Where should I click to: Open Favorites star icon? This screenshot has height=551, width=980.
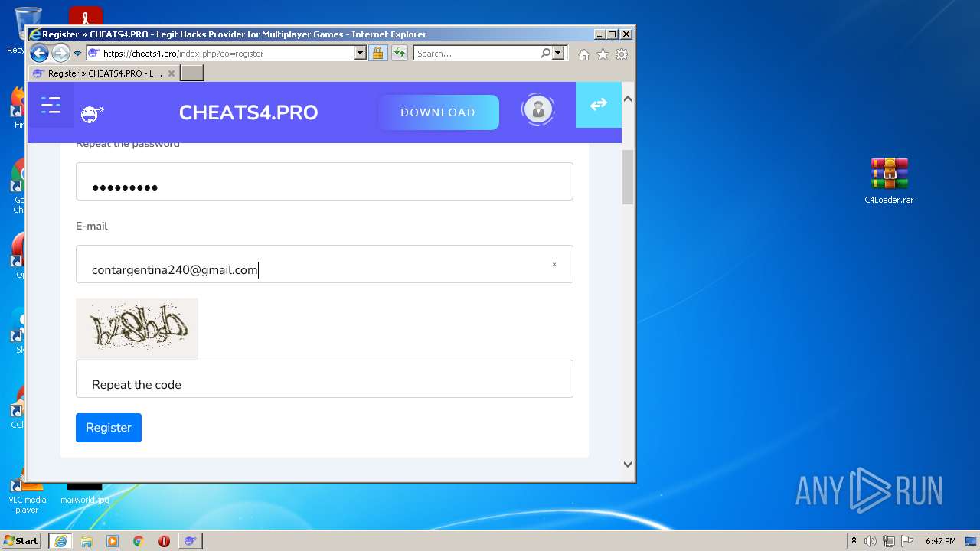pyautogui.click(x=603, y=54)
